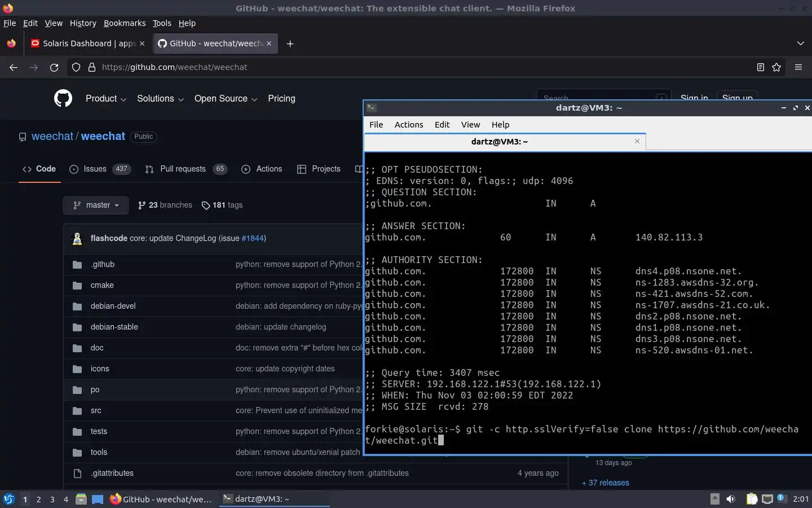Open Firefox's Tools menu
This screenshot has height=508, width=812.
[x=162, y=23]
